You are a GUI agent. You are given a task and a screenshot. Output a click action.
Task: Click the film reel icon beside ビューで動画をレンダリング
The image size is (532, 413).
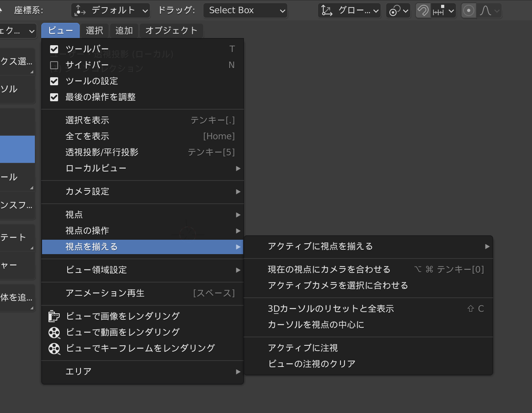[54, 332]
